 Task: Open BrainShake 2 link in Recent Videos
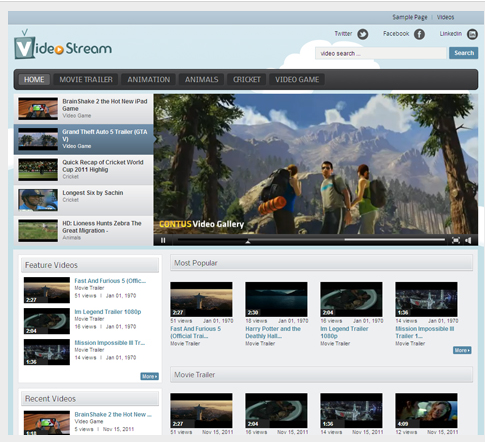coord(113,414)
